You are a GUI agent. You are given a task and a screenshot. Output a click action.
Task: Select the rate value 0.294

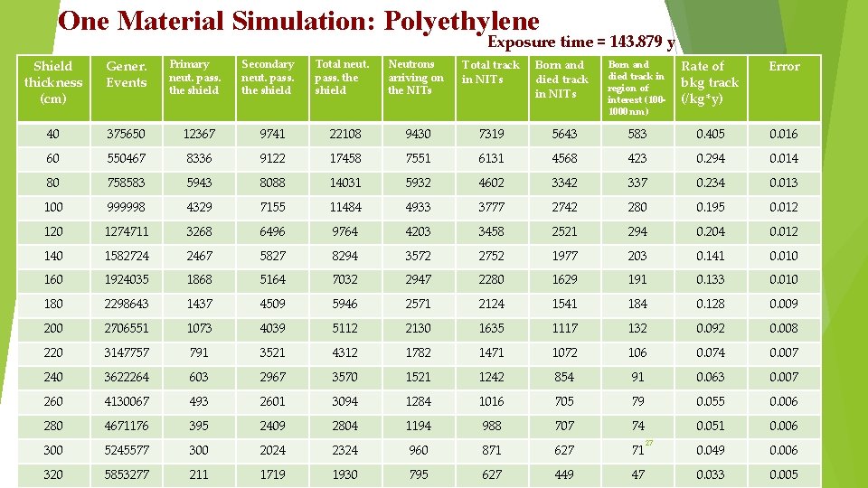(x=711, y=158)
